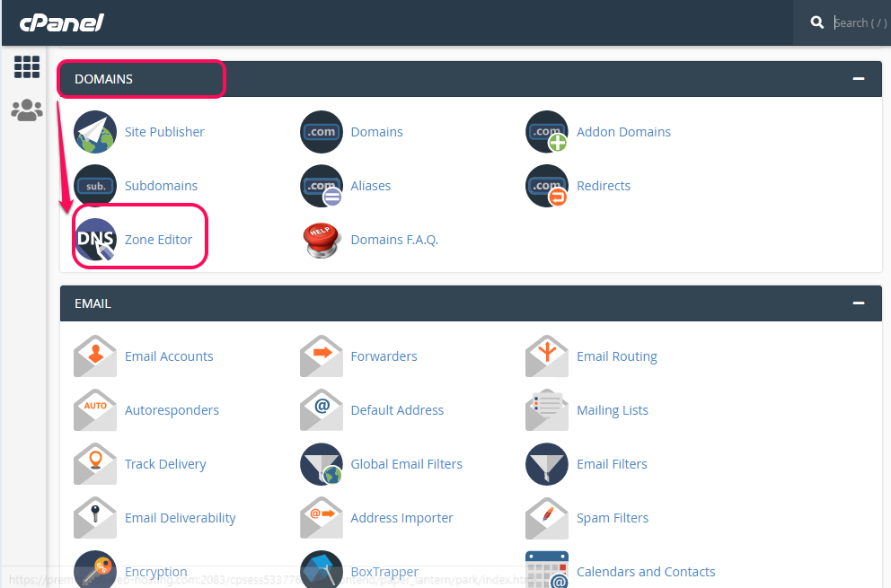Click the Default Address @ icon
Viewport: 891px width, 588px height.
tap(321, 410)
